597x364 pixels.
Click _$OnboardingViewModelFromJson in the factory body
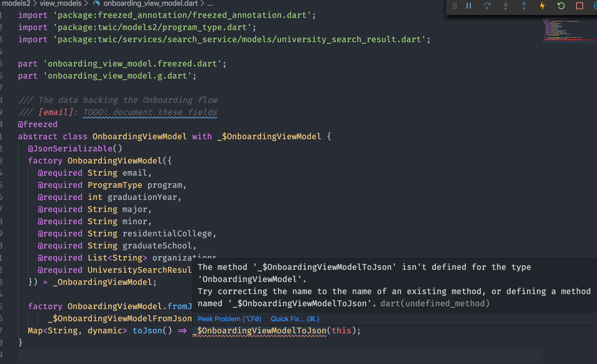[120, 318]
